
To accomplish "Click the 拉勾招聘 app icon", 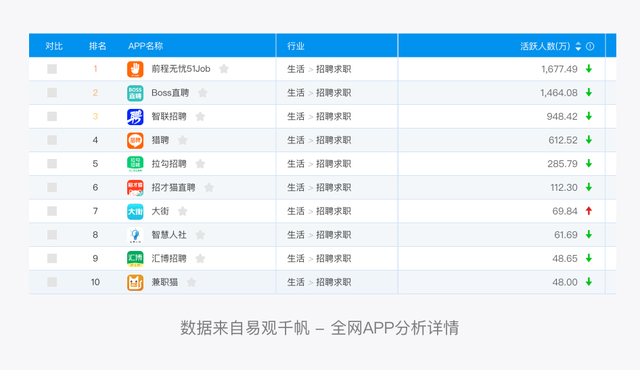I will [x=135, y=164].
